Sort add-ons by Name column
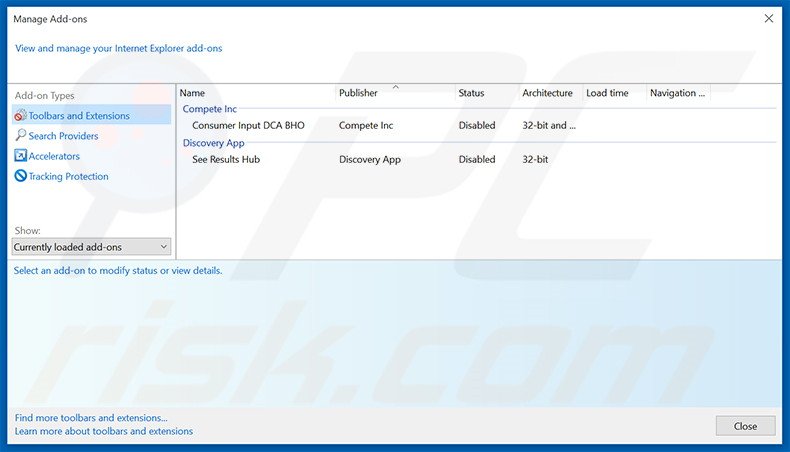This screenshot has width=790, height=452. coord(192,93)
